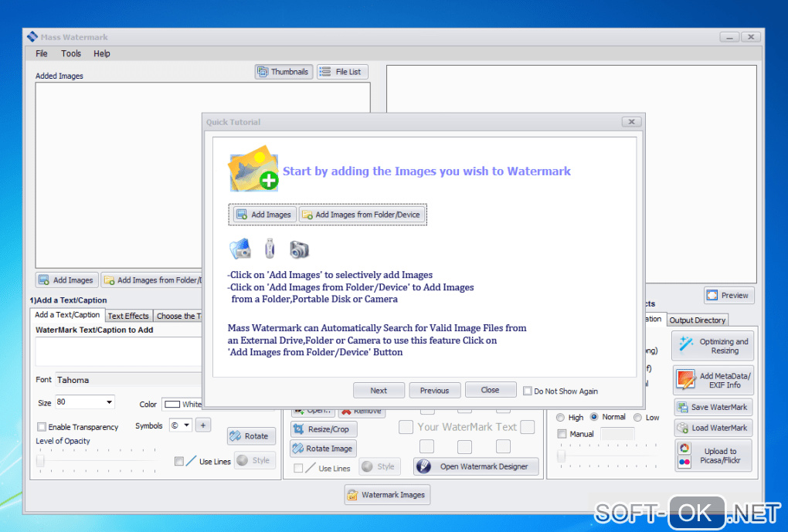Open the File menu
788x532 pixels.
pyautogui.click(x=42, y=53)
